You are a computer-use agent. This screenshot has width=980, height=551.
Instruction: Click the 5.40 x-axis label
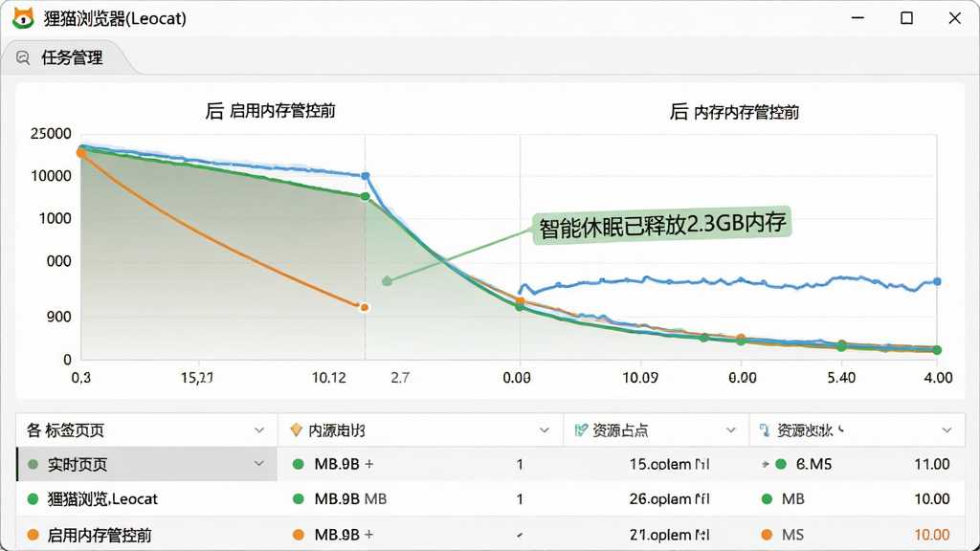[841, 378]
